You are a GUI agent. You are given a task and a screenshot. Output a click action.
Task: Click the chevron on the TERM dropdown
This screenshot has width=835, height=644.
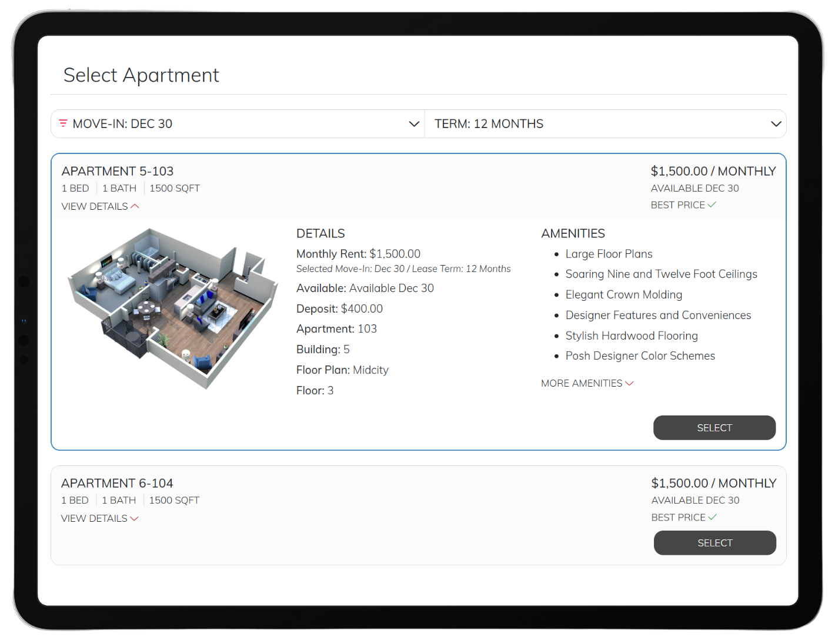[x=775, y=123]
